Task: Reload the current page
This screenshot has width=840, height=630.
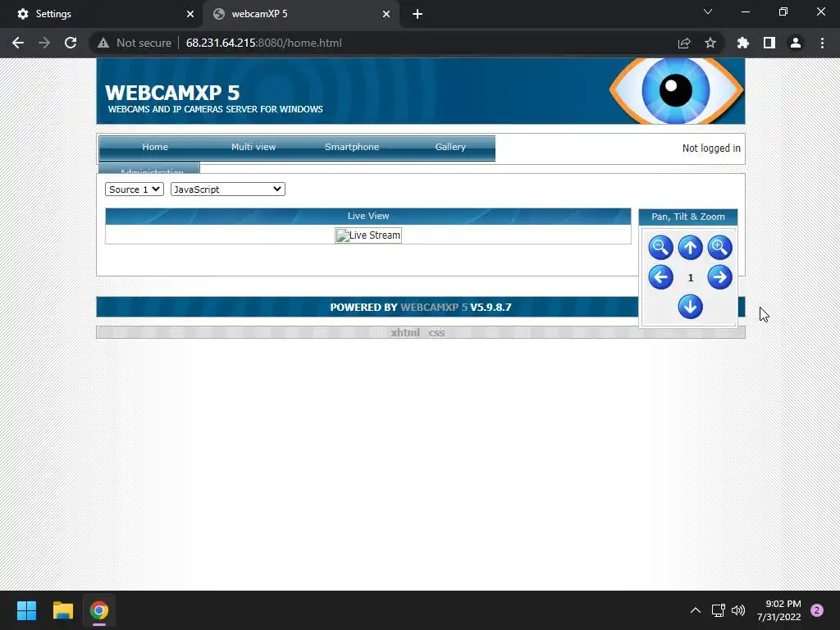Action: pos(71,43)
